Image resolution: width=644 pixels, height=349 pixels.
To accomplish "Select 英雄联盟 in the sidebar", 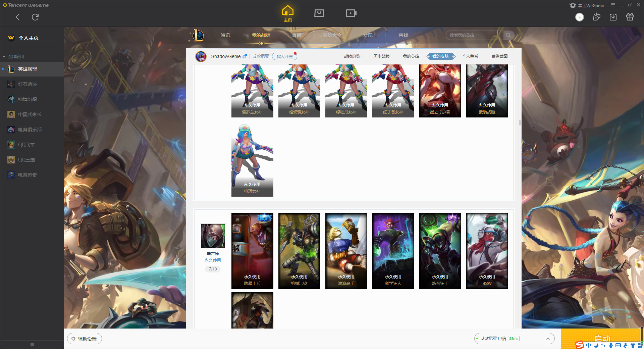I will (32, 69).
